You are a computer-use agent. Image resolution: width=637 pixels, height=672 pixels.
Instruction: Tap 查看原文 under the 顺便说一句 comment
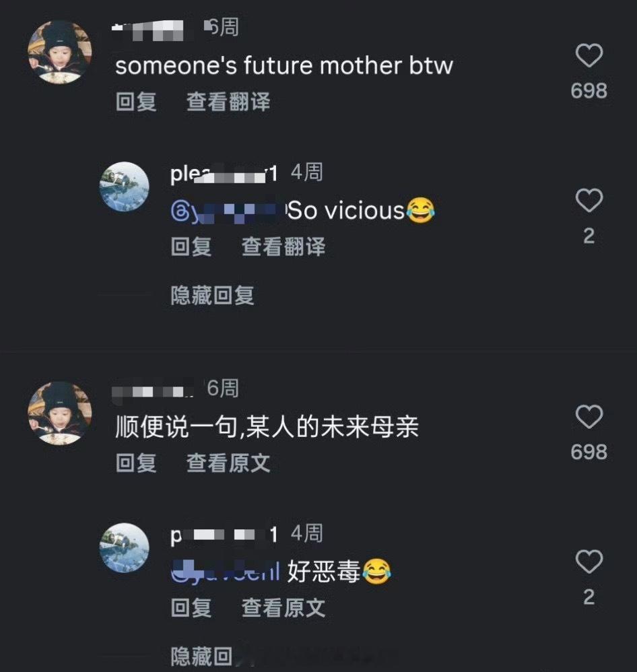pyautogui.click(x=228, y=463)
